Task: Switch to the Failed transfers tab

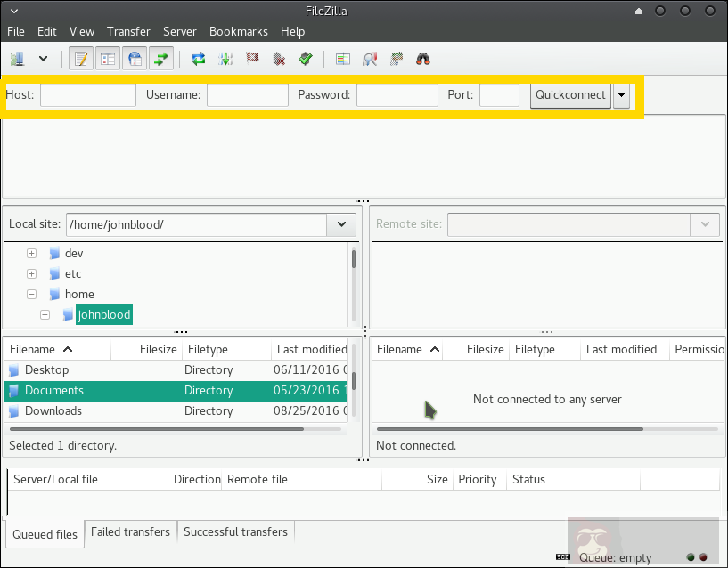Action: point(130,531)
